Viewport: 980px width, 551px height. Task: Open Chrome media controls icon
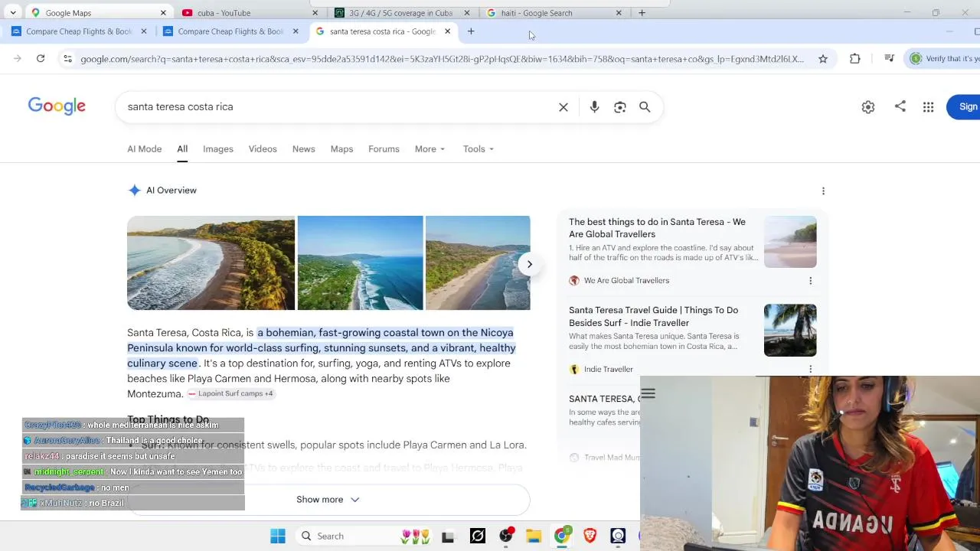point(889,59)
